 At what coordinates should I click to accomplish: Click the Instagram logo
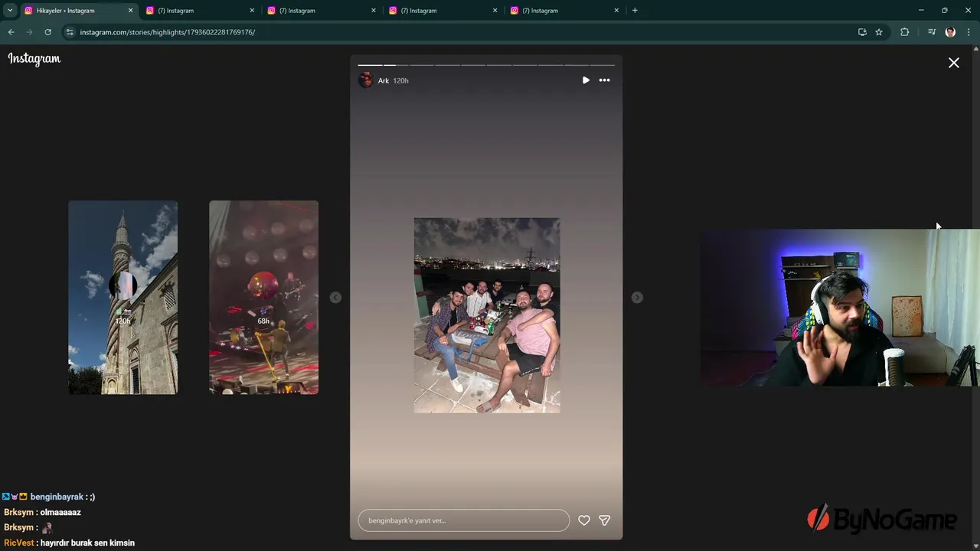point(34,59)
